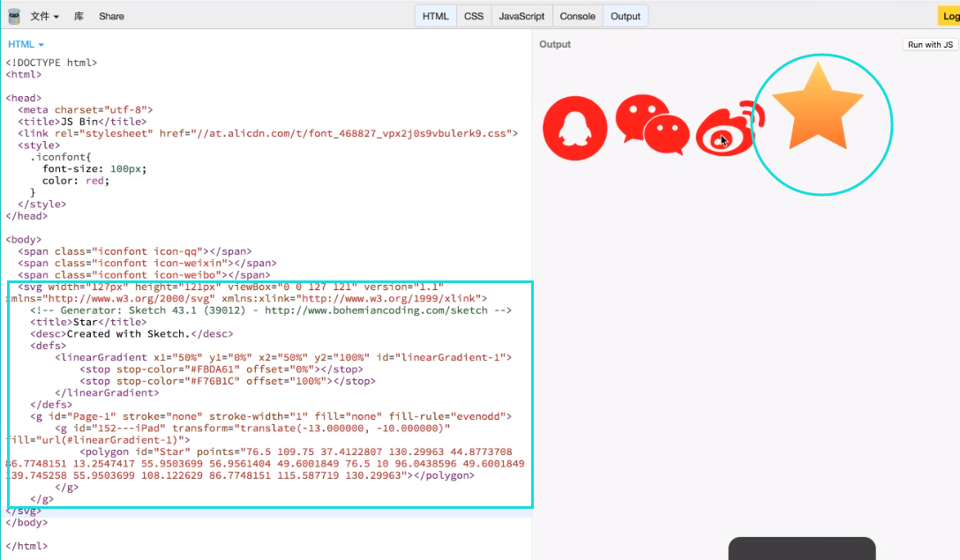Click the yellow Log in button
960x560 pixels.
[950, 15]
